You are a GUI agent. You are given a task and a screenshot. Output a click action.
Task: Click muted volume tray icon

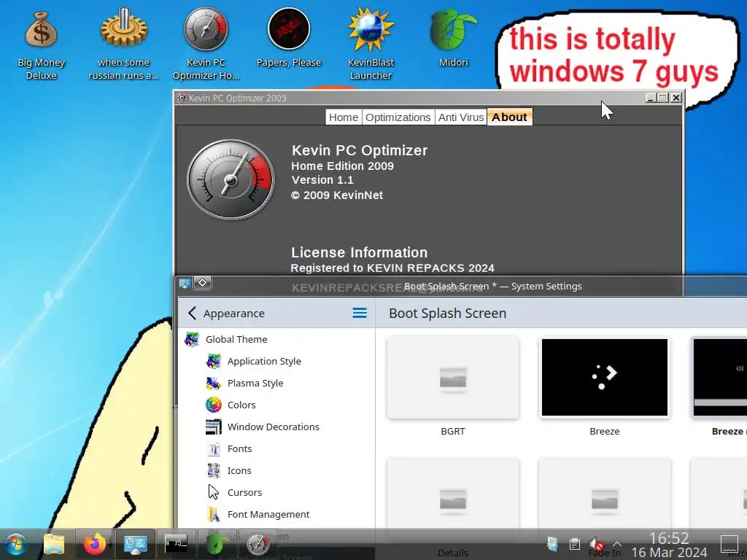coord(597,544)
